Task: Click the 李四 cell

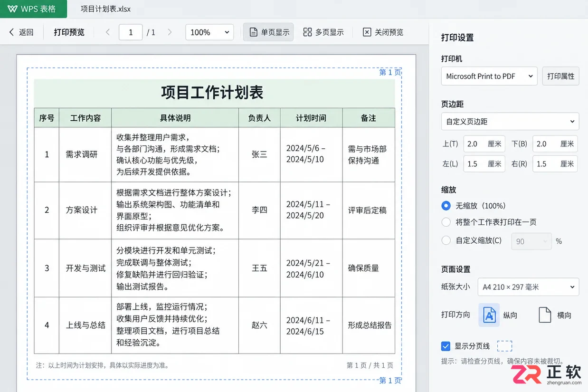Action: click(x=259, y=210)
